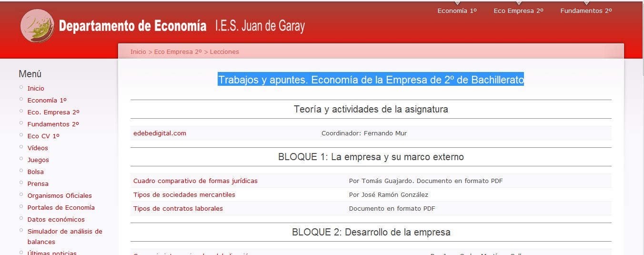Open the Vídeos menu entry
644x255 pixels.
coord(38,148)
